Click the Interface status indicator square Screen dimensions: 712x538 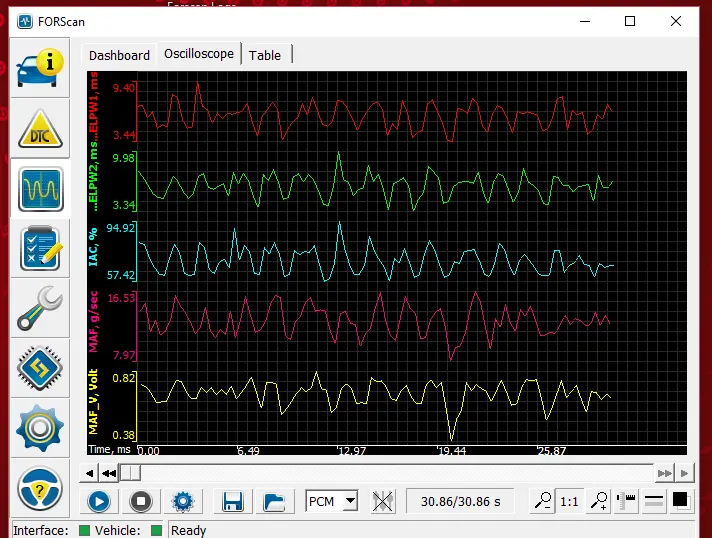click(84, 530)
